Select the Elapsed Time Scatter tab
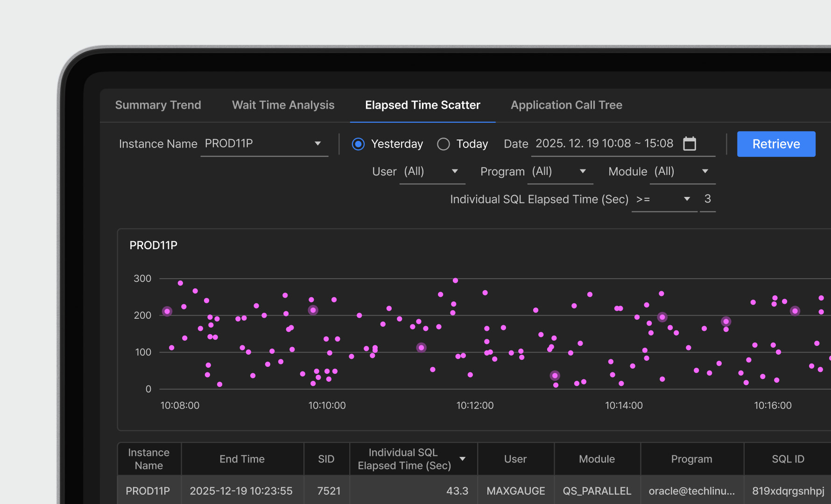831x504 pixels. 423,105
